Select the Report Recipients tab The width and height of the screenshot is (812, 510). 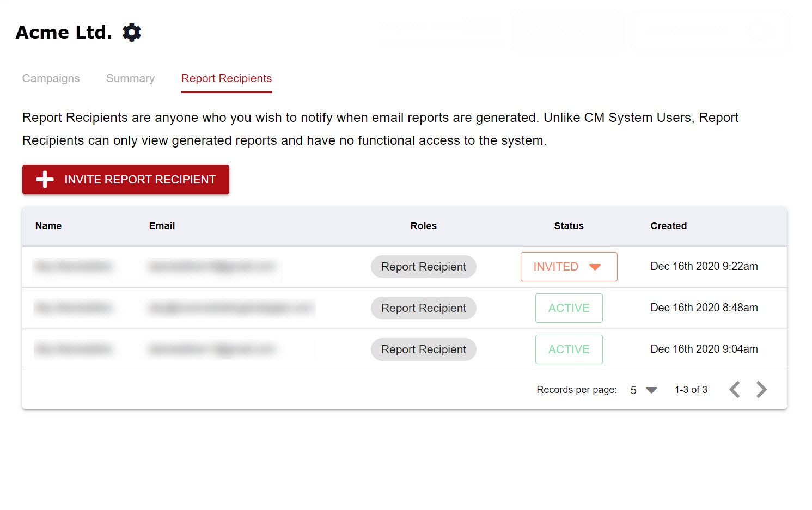tap(226, 78)
